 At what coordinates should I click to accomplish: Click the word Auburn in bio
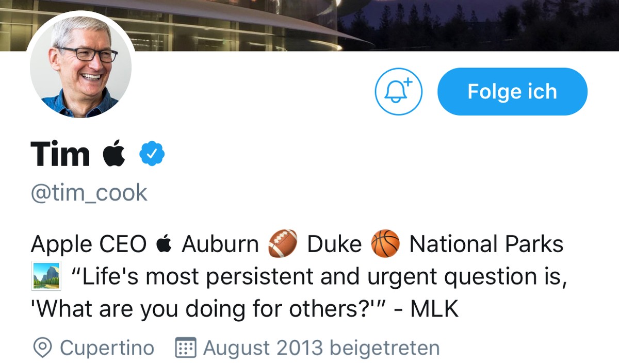point(220,244)
